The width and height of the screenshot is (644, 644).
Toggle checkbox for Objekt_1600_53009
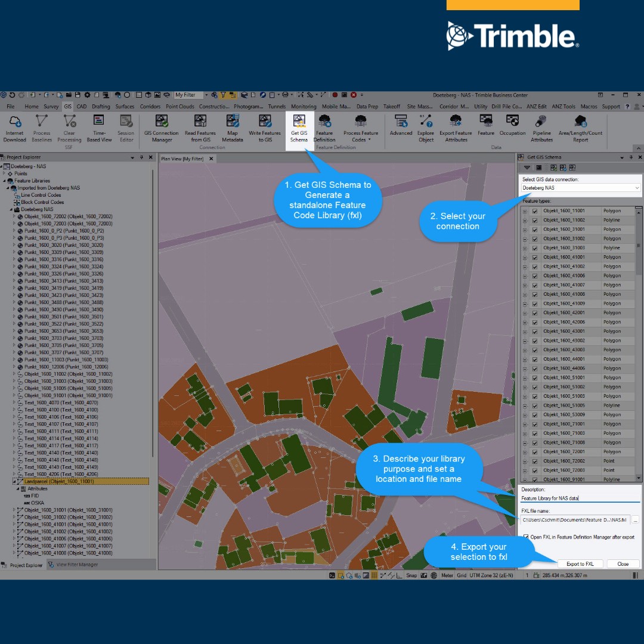[x=535, y=415]
